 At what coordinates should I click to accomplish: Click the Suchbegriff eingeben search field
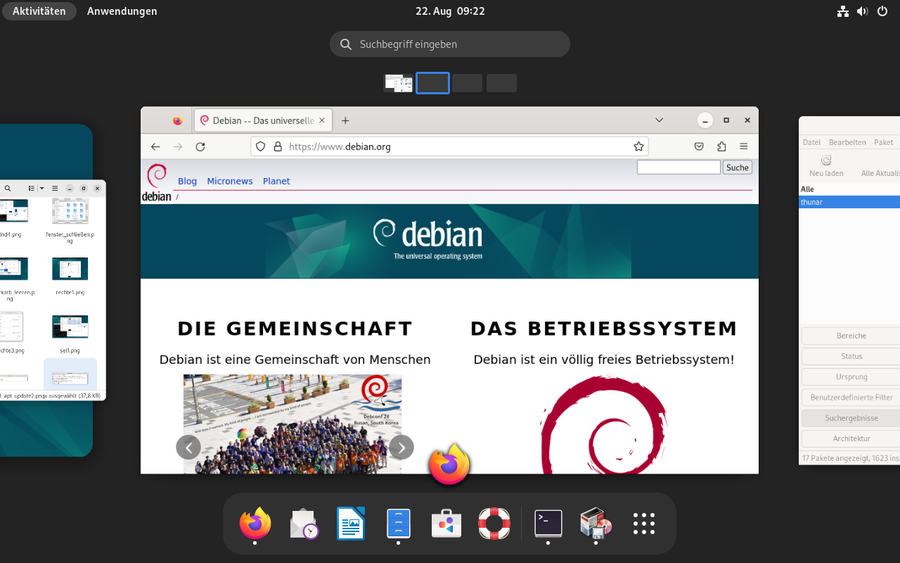[449, 44]
